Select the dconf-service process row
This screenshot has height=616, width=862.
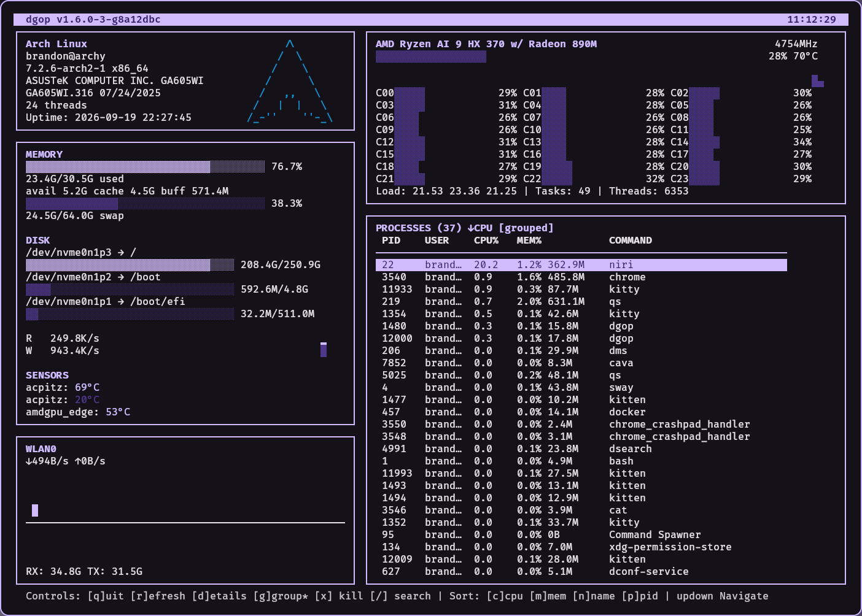[581, 571]
